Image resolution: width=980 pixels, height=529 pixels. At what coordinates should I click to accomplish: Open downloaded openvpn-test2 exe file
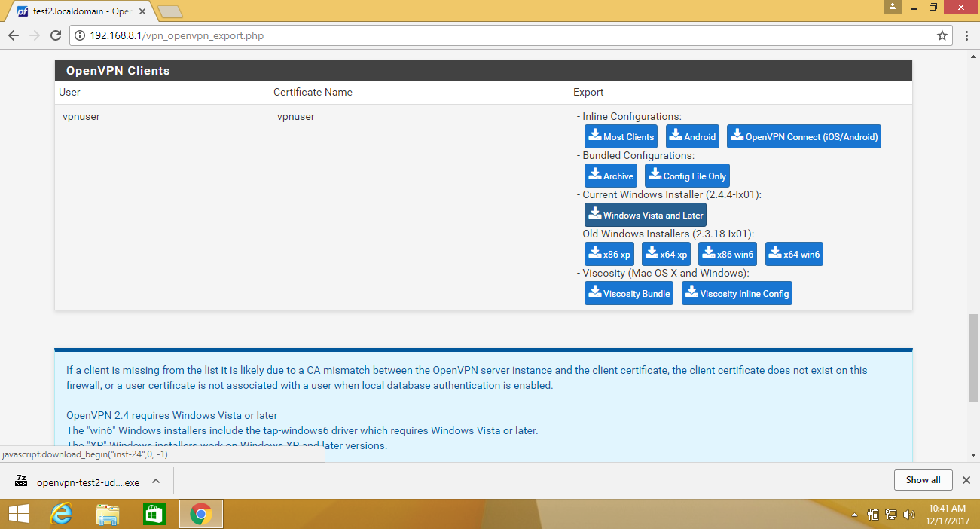click(x=78, y=482)
